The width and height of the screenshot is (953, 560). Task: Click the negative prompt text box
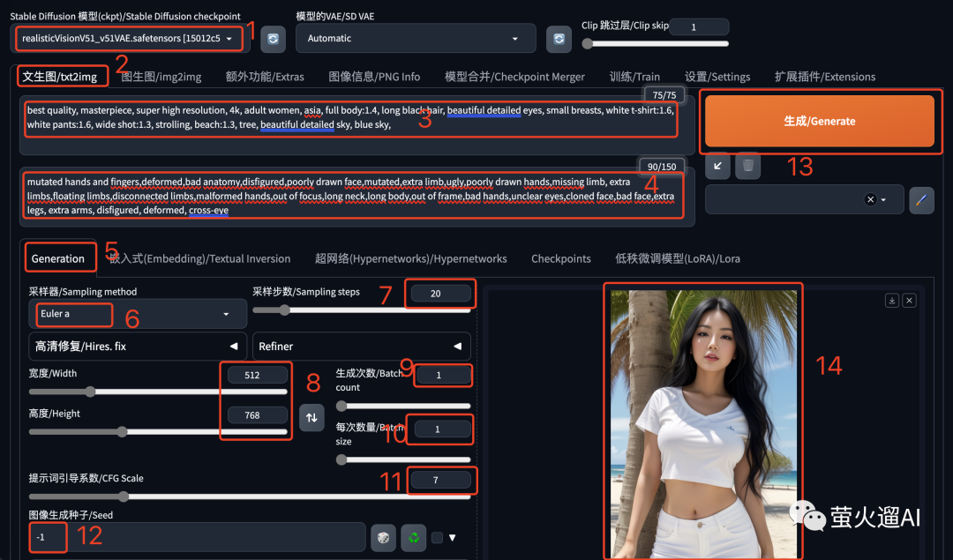pyautogui.click(x=356, y=197)
